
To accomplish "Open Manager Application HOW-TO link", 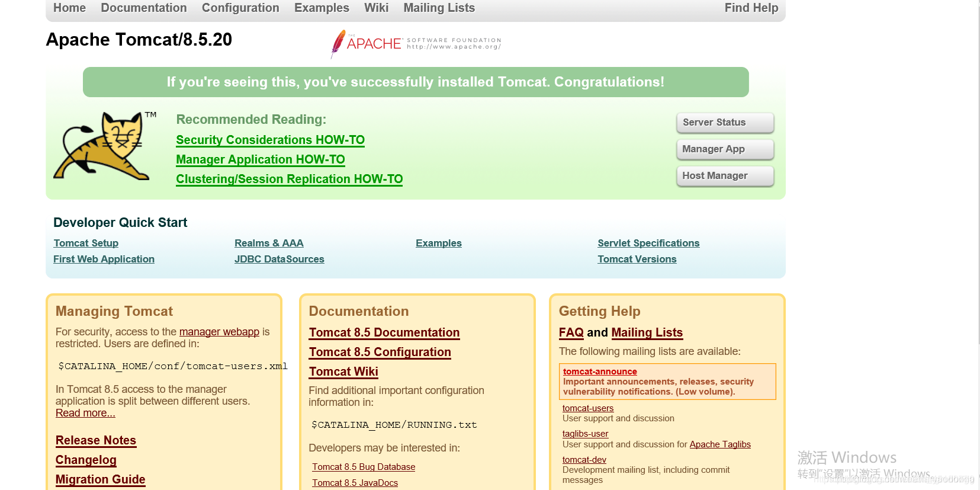I will pos(261,159).
